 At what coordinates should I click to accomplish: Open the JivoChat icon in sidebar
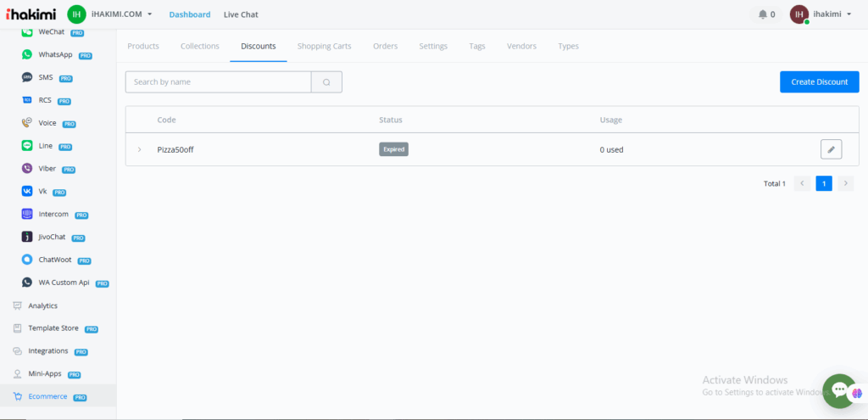(27, 237)
